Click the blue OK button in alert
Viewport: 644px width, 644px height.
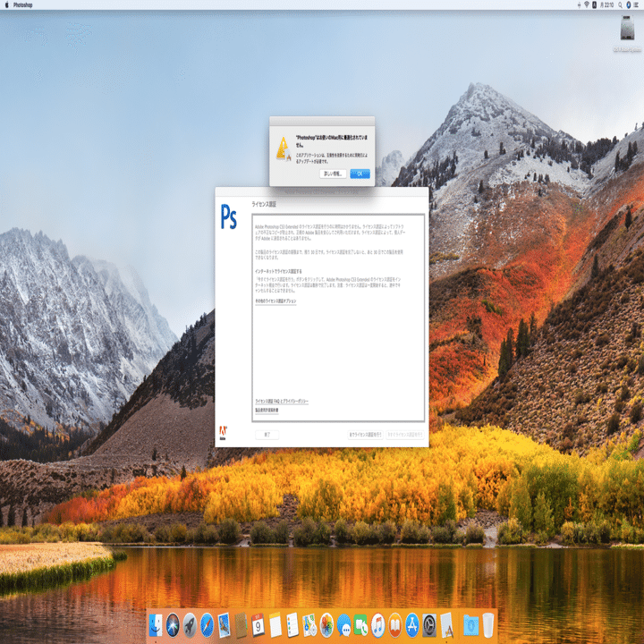(x=360, y=174)
